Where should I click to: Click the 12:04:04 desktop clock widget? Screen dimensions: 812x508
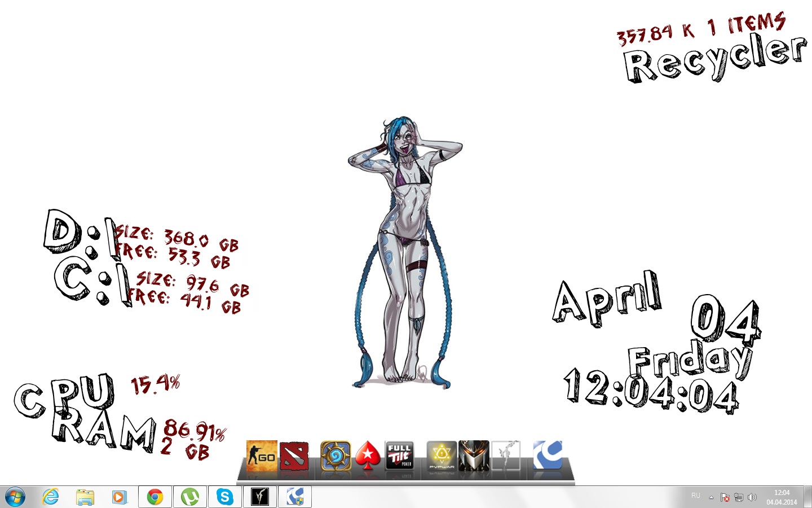point(651,391)
